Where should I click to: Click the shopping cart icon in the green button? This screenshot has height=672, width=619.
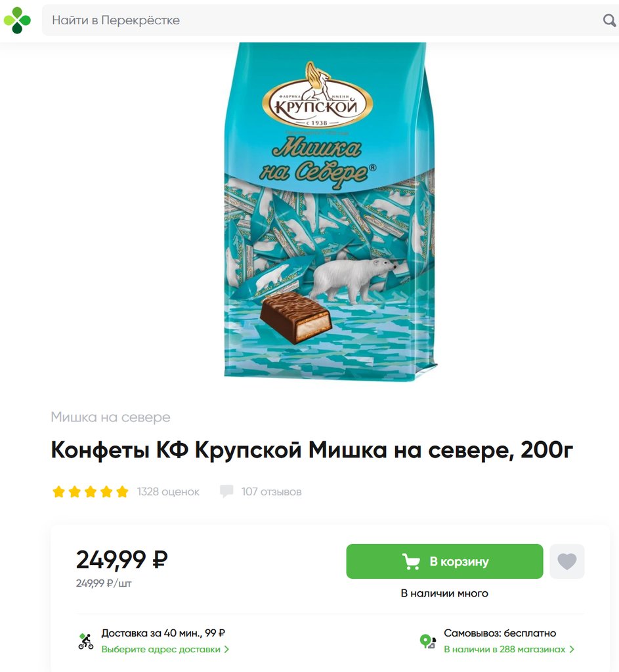411,562
